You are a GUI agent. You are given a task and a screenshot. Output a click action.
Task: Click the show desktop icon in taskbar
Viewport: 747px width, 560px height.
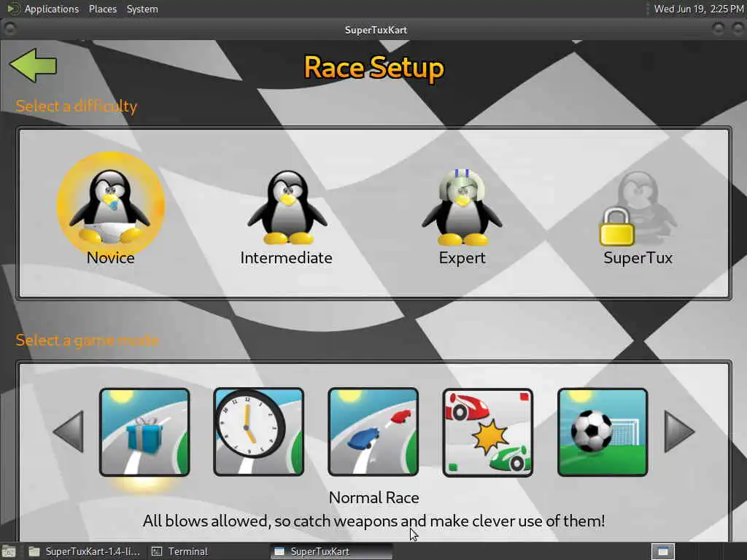[8, 552]
